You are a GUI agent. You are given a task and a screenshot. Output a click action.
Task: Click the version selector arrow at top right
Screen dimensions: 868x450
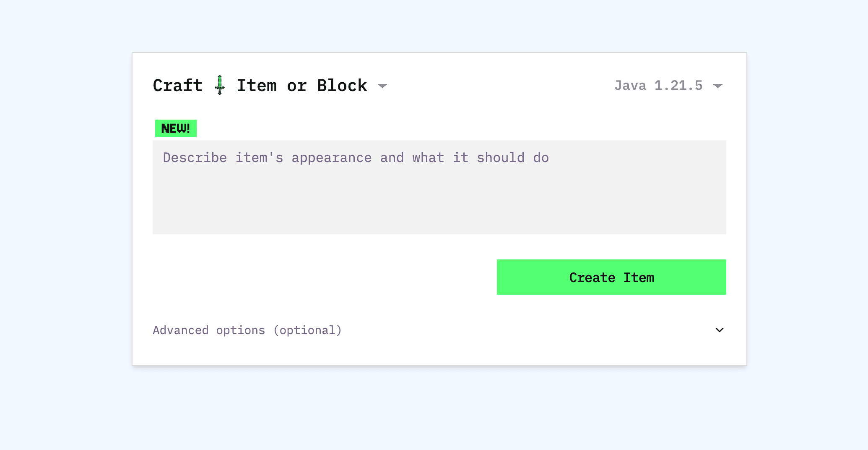718,86
